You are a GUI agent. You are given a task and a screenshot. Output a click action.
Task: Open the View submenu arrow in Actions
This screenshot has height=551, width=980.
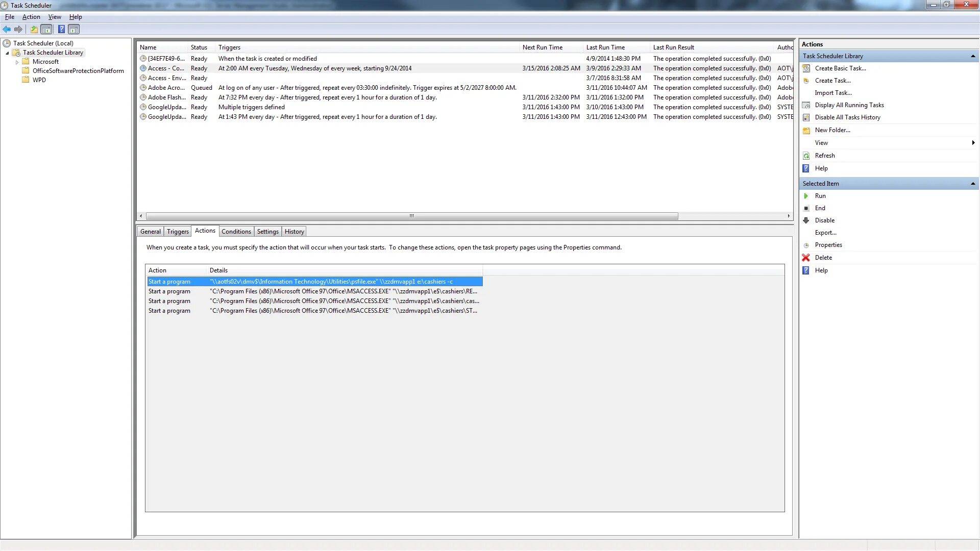[973, 143]
